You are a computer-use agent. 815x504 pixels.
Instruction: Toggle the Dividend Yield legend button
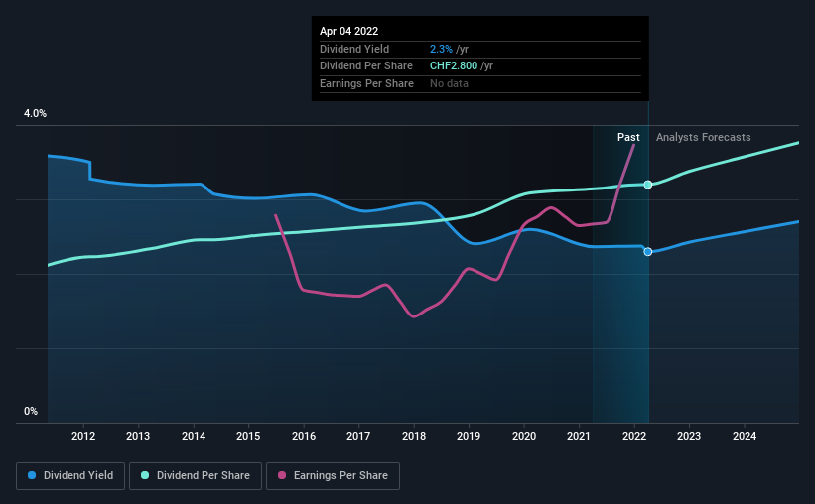coord(70,476)
